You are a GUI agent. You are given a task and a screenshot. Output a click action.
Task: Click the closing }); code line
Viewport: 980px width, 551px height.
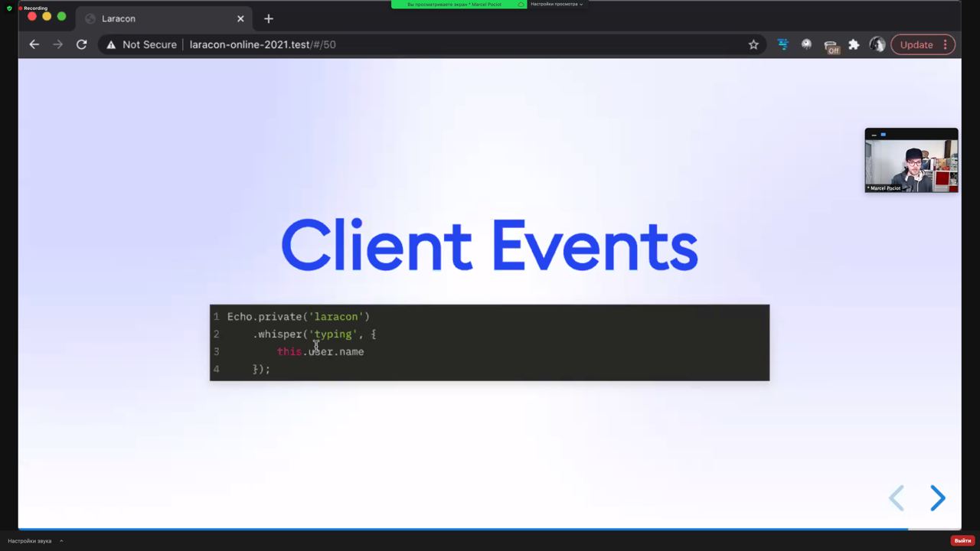coord(261,370)
